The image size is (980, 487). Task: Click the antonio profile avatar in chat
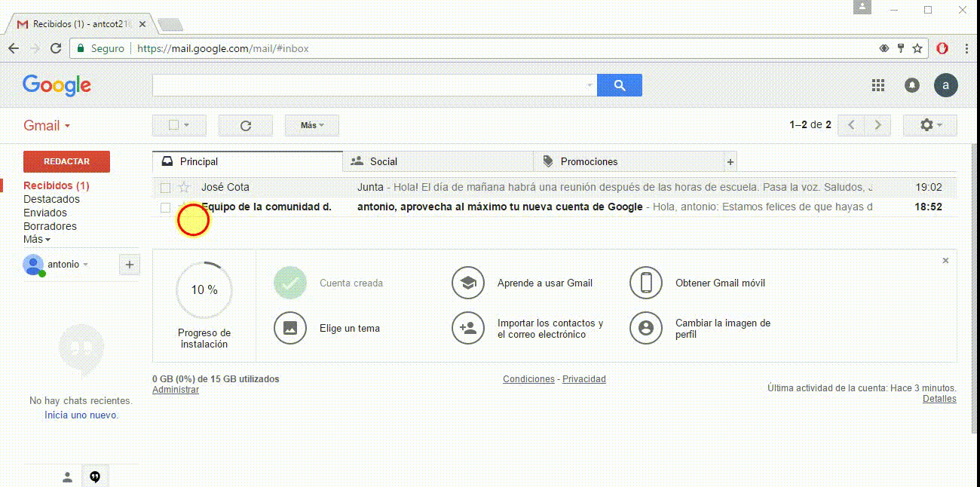(x=33, y=265)
